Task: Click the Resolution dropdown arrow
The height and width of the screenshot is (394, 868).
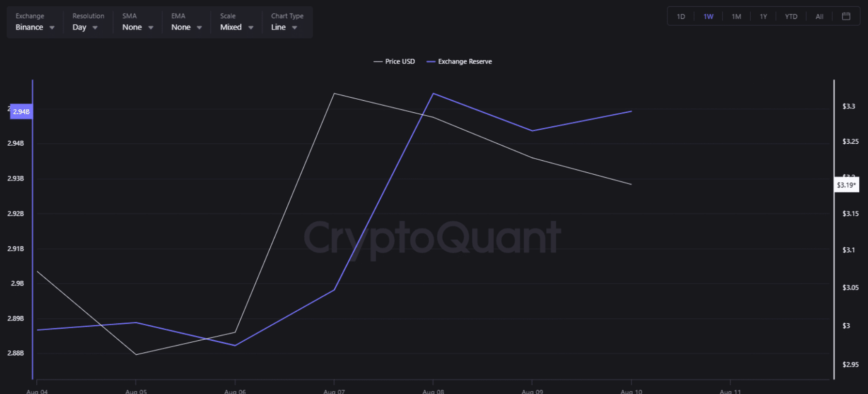Action: coord(95,28)
